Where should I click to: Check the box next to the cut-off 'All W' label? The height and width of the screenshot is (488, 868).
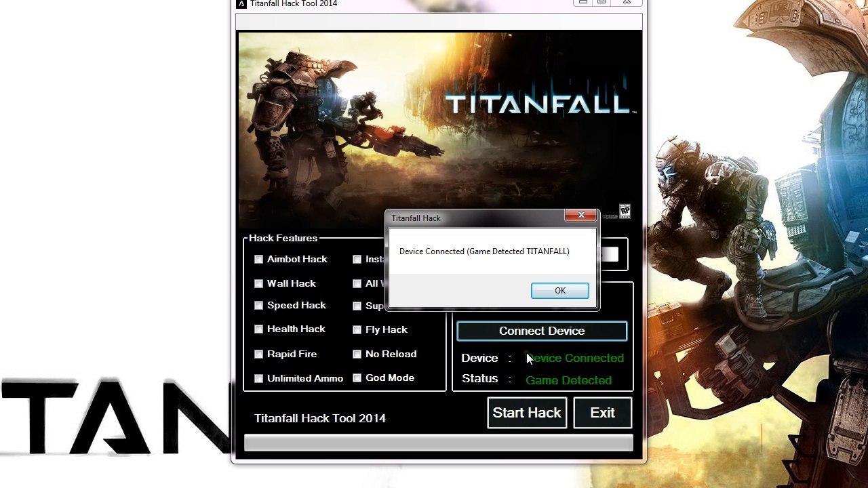click(357, 284)
